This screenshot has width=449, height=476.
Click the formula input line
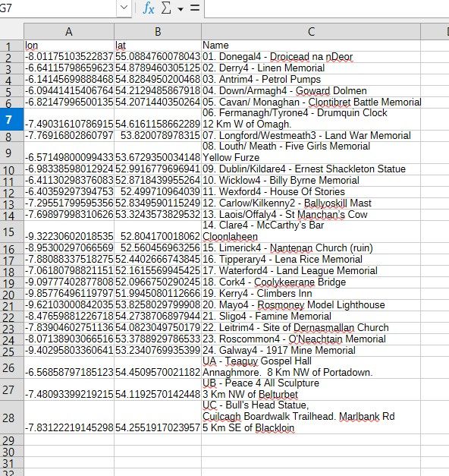pos(327,8)
